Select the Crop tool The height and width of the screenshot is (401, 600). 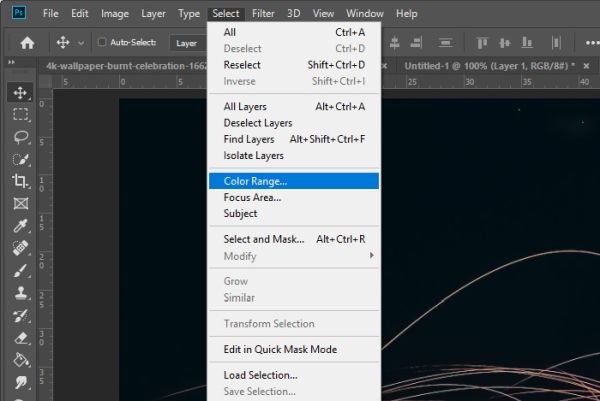tap(20, 181)
